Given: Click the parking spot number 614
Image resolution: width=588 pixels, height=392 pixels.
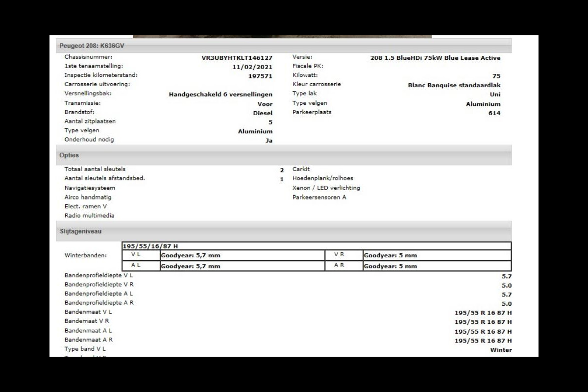Looking at the screenshot, I should pos(494,113).
